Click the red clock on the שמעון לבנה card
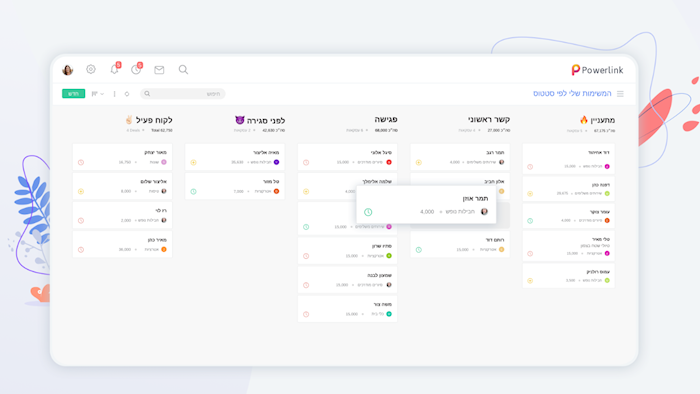Screen dimensions: 700x394 pos(306,285)
